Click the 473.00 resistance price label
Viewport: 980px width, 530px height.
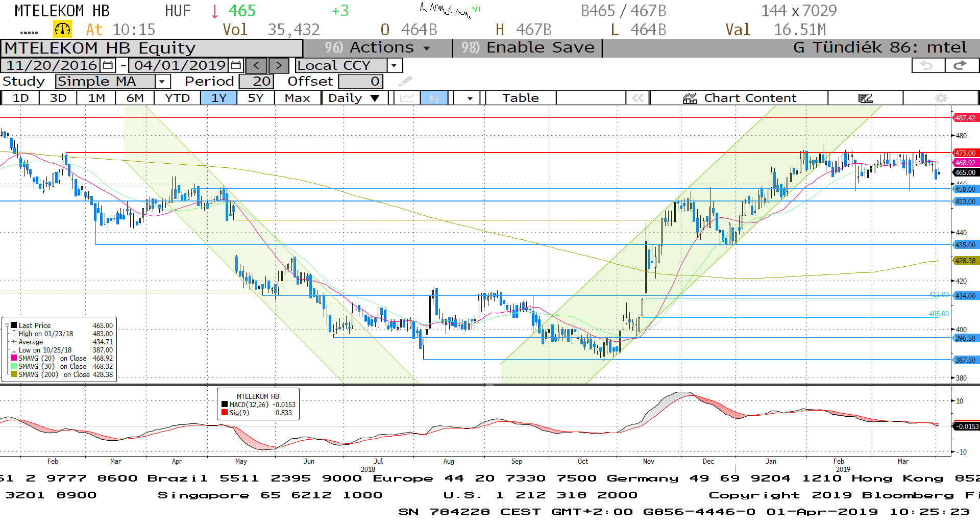coord(965,153)
